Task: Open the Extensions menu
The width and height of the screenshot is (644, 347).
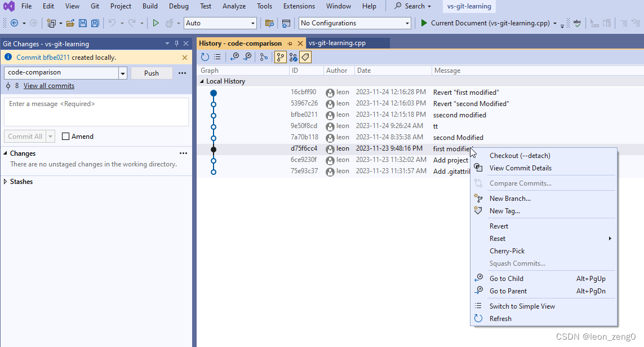Action: (299, 6)
